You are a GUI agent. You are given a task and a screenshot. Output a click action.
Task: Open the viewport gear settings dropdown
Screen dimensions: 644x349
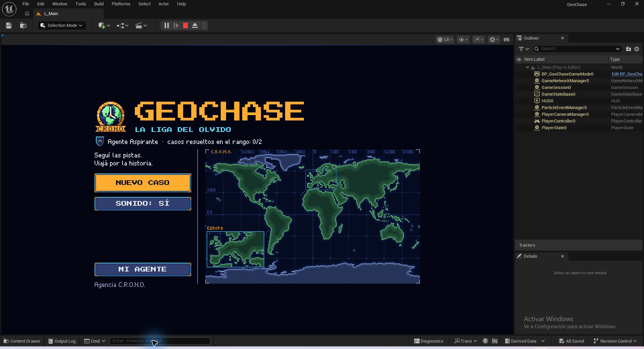(494, 40)
